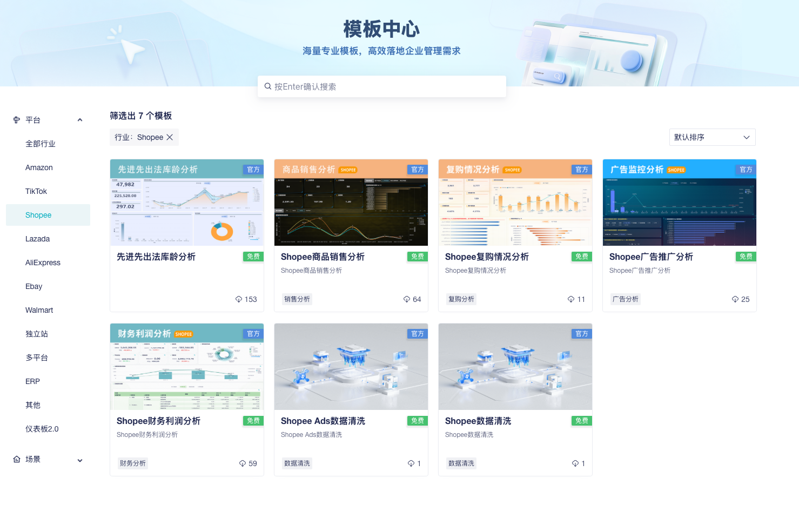Open Shopee财务利润分析 template title
The width and height of the screenshot is (799, 532).
(158, 421)
